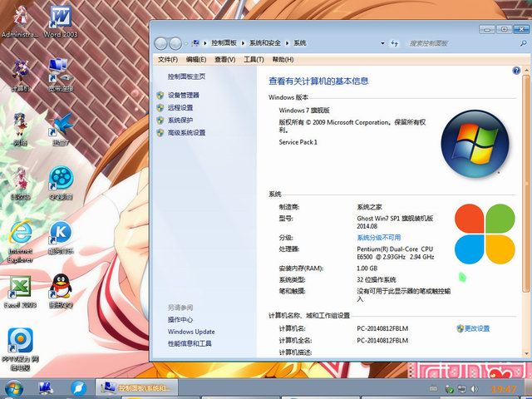Click PC-20140812FBLM in the 计算机名 row

[x=382, y=328]
